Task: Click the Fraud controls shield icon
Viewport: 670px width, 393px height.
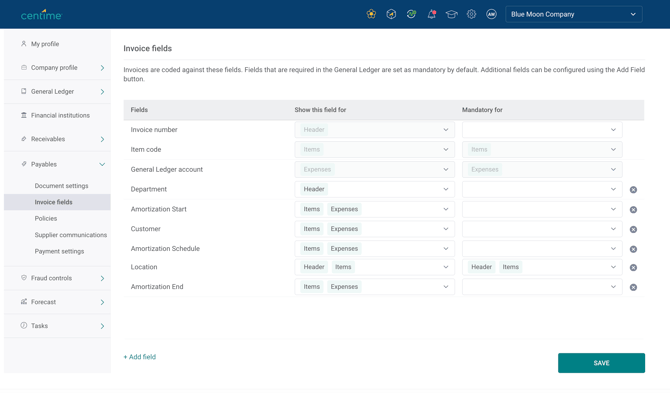Action: [24, 278]
